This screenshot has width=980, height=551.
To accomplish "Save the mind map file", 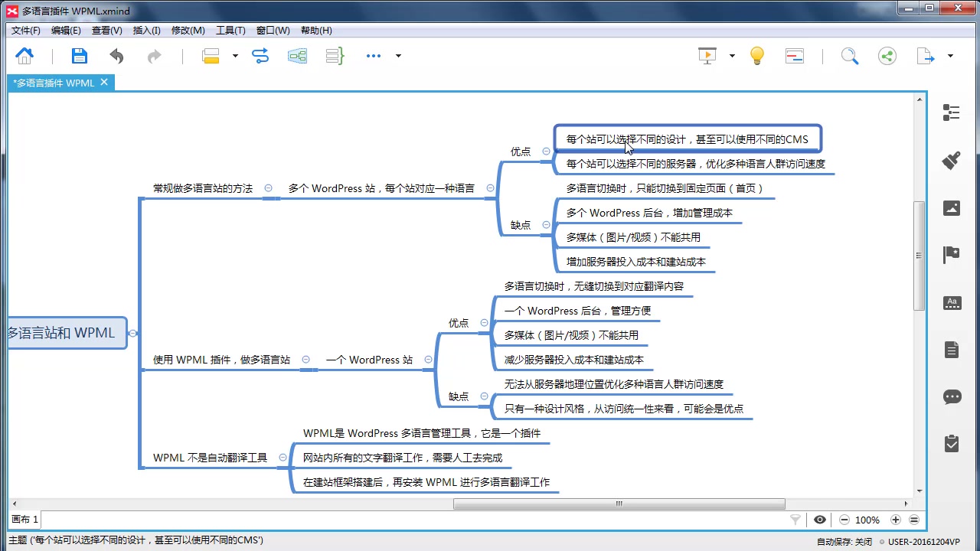I will (x=79, y=55).
